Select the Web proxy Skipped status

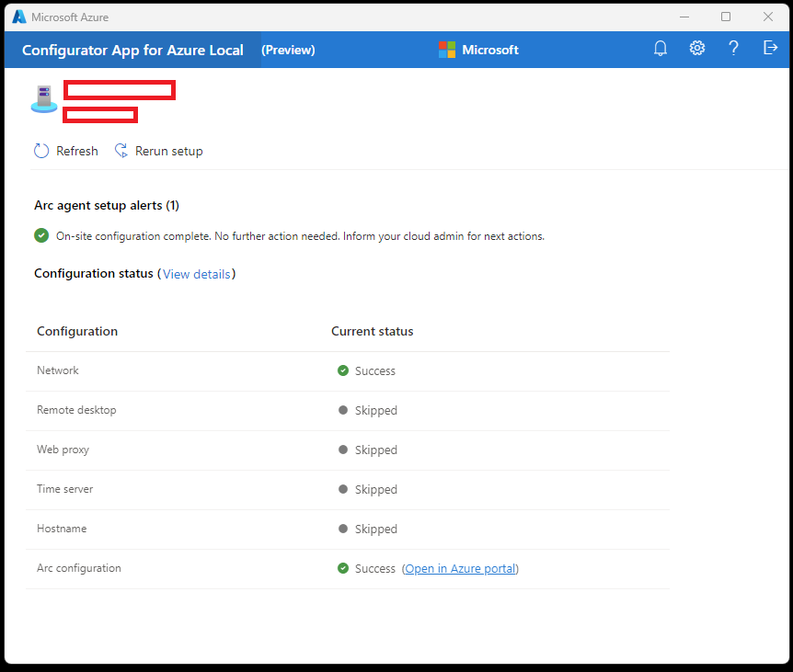[375, 450]
